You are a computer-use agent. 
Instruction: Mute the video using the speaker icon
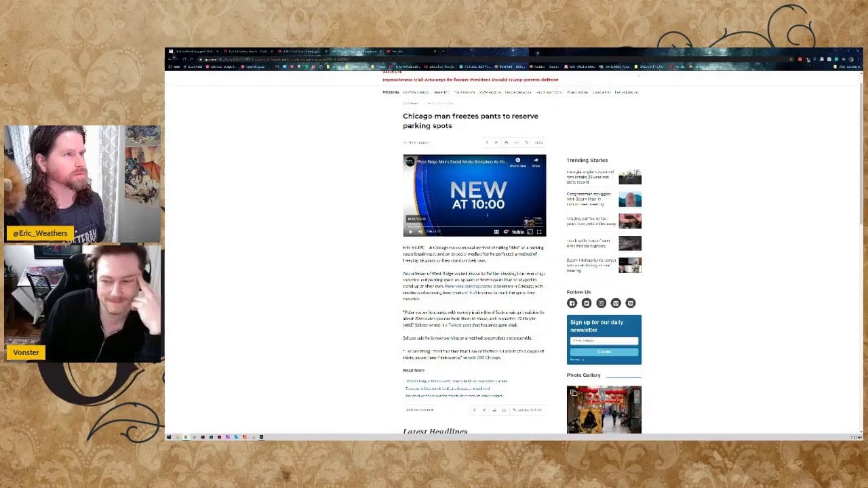click(x=420, y=232)
